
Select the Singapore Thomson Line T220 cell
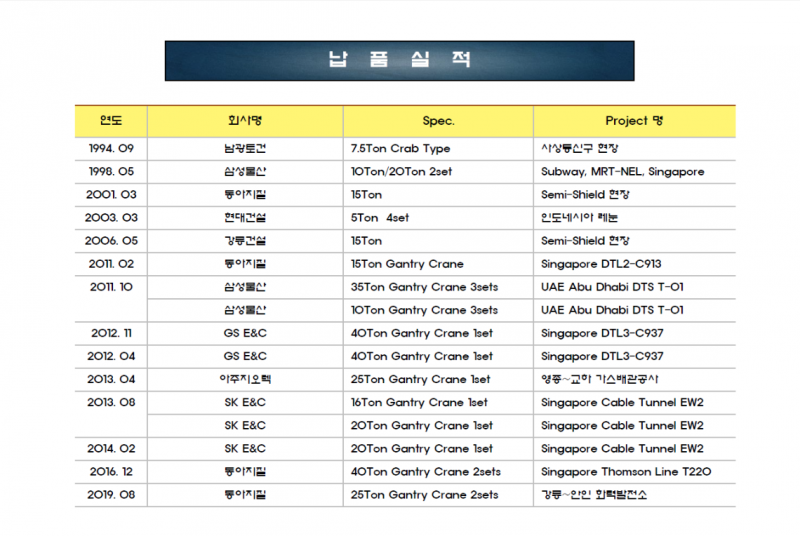(625, 472)
